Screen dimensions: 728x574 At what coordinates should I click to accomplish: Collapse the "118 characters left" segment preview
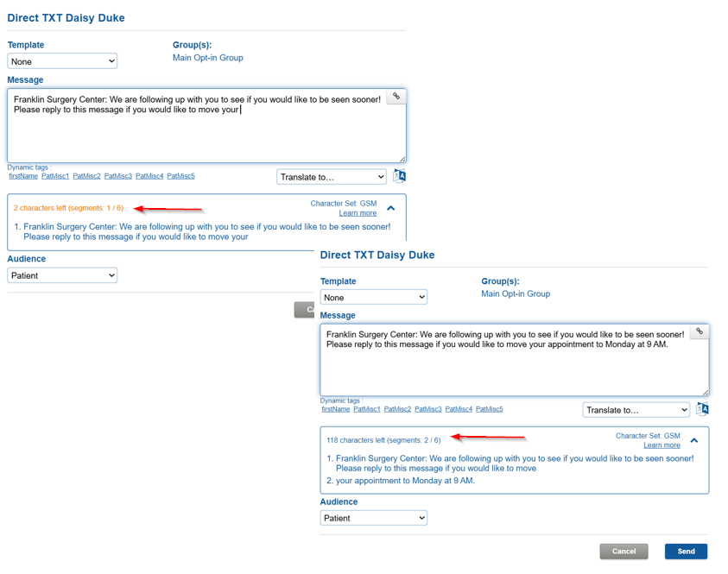693,440
